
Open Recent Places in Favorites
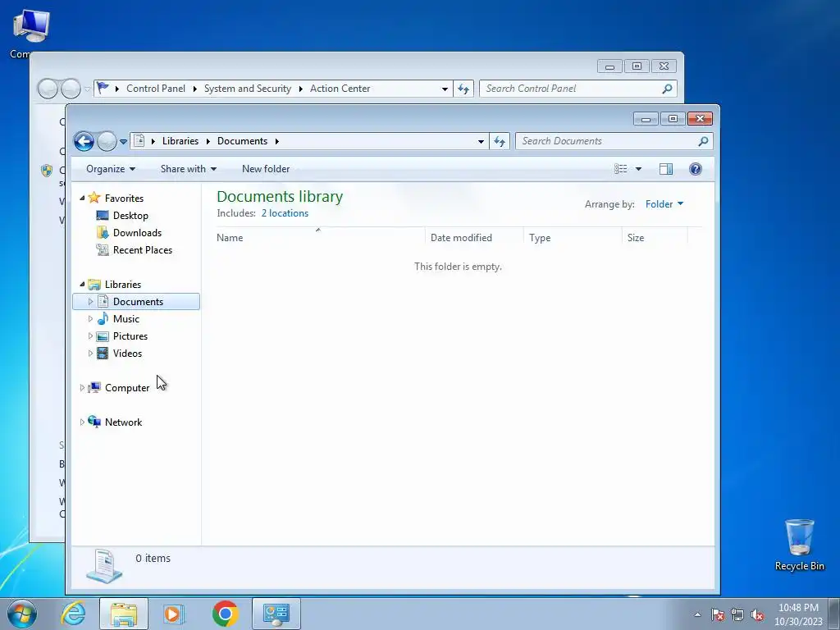pyautogui.click(x=143, y=249)
